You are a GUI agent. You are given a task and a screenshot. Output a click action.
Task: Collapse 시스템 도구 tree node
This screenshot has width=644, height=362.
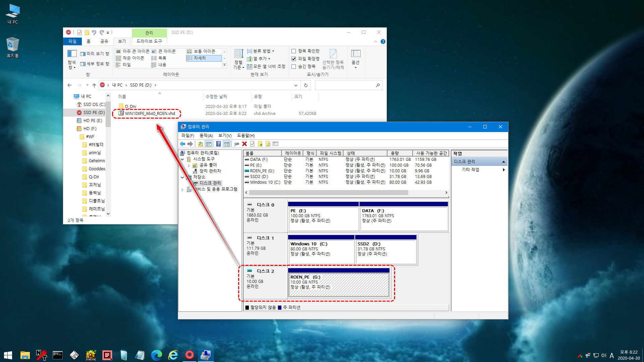point(182,159)
